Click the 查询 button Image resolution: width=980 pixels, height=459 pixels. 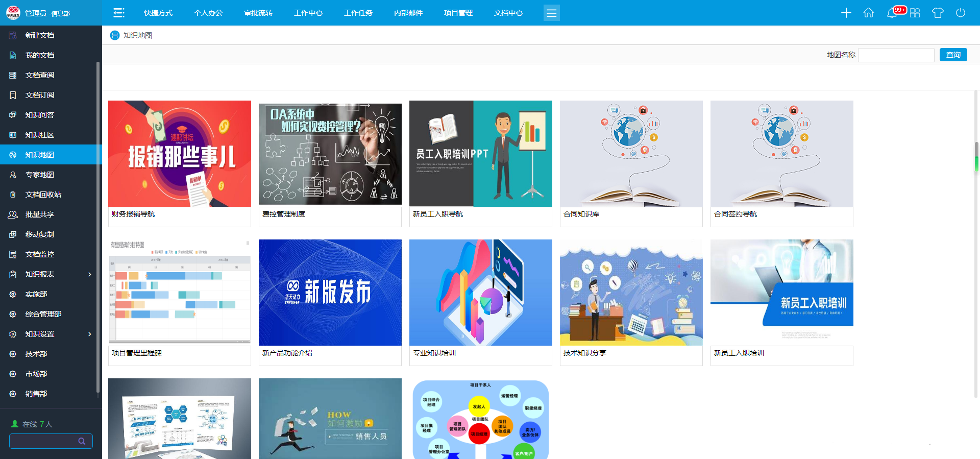[953, 55]
